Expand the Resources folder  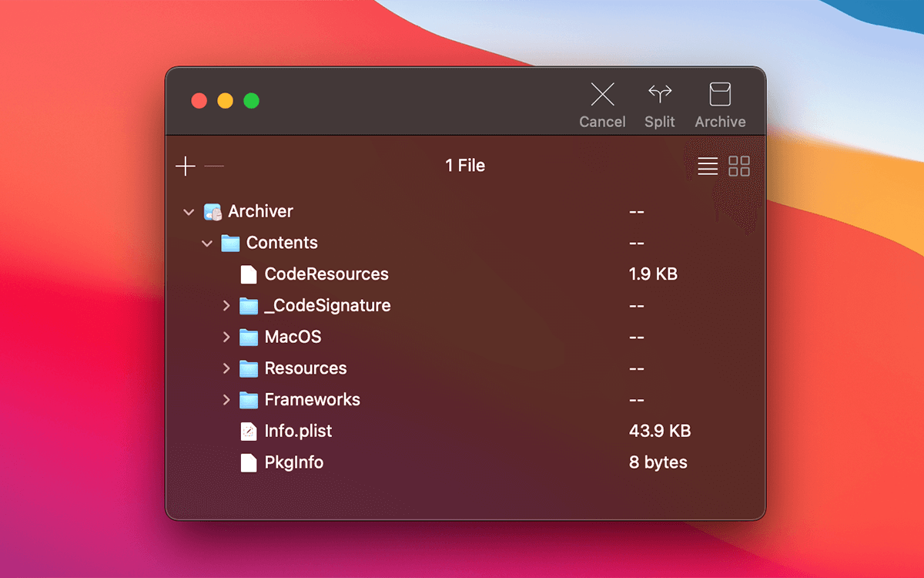(226, 368)
